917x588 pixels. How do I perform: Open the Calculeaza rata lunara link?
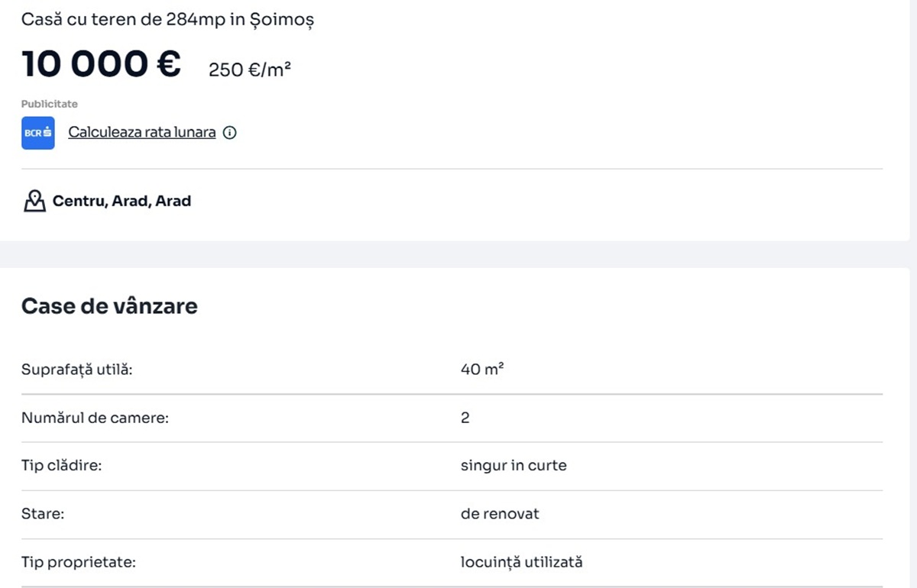coord(142,132)
